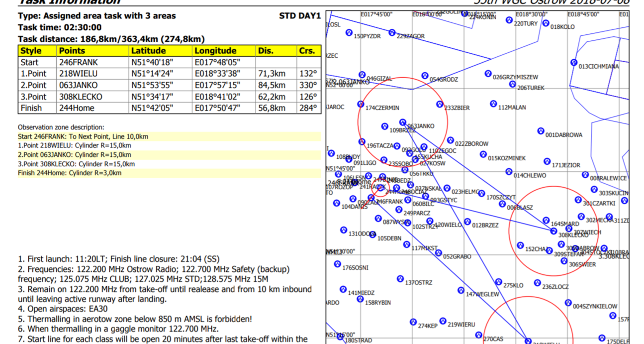Click the 174CZERMIN waypoint symbol
644x344 pixels.
(361, 105)
